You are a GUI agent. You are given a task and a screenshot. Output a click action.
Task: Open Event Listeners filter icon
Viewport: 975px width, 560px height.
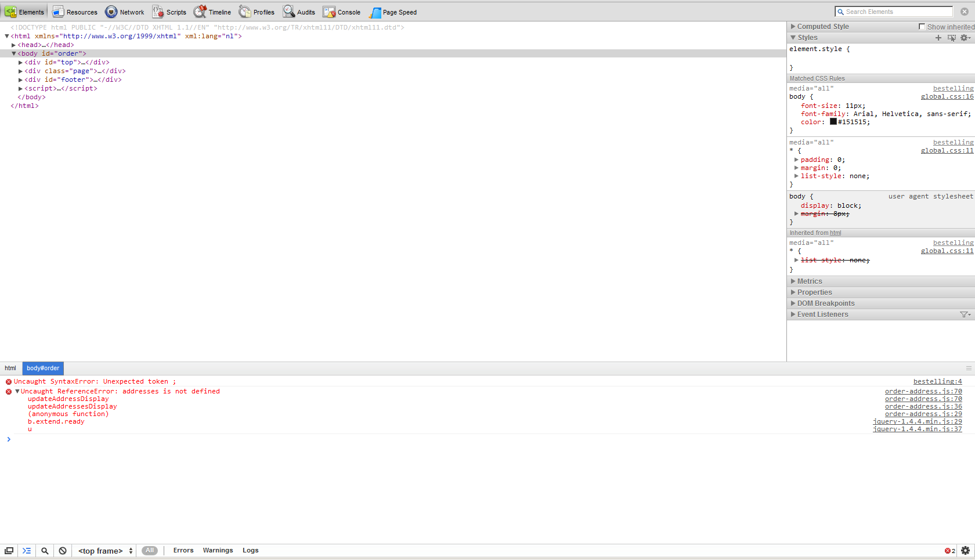pyautogui.click(x=965, y=315)
